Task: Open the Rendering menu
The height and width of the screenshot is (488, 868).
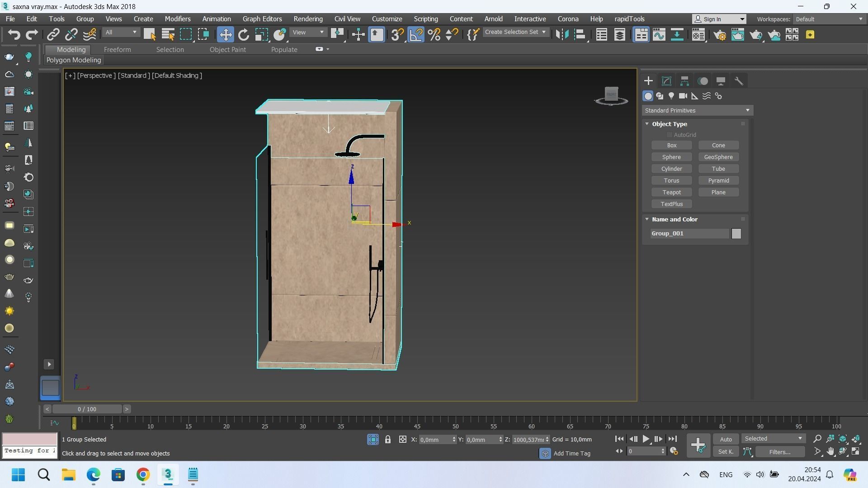Action: click(308, 19)
